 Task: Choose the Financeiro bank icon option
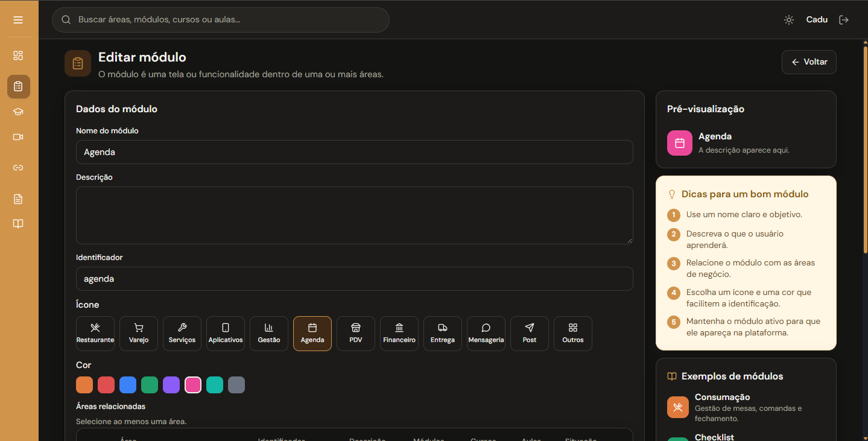[x=399, y=334]
